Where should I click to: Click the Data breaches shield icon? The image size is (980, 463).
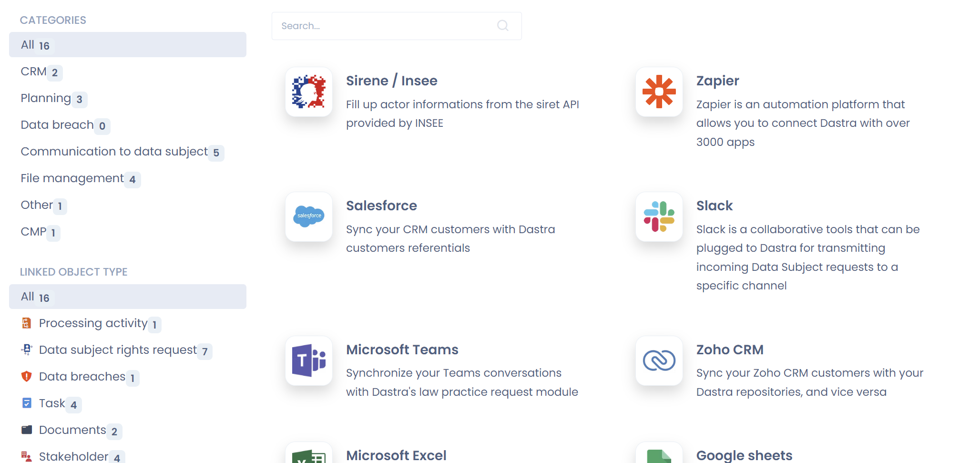pos(27,376)
